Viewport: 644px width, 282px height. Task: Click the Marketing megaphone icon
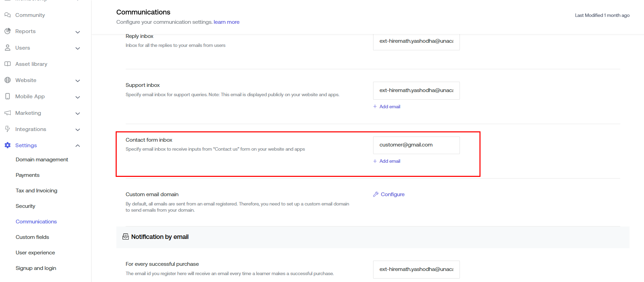pyautogui.click(x=7, y=113)
